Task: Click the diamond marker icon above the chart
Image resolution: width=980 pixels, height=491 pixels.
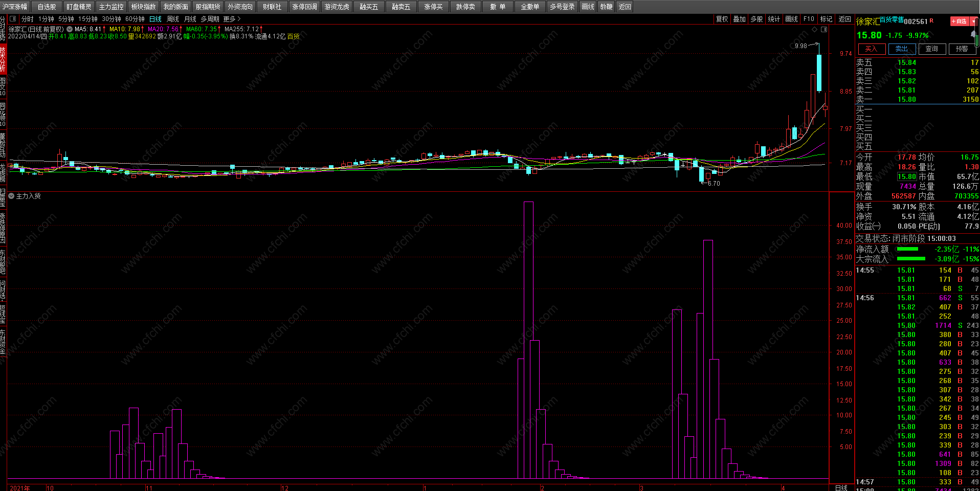Action: 815,30
